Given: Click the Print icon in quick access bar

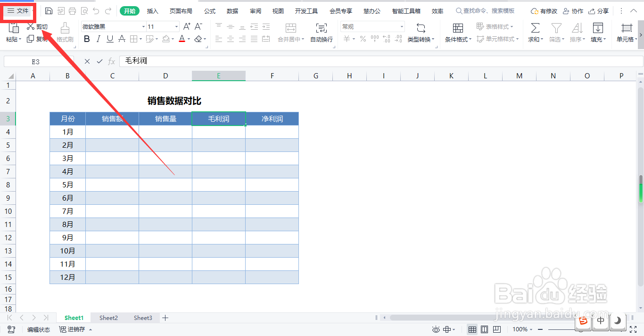Looking at the screenshot, I should [72, 11].
